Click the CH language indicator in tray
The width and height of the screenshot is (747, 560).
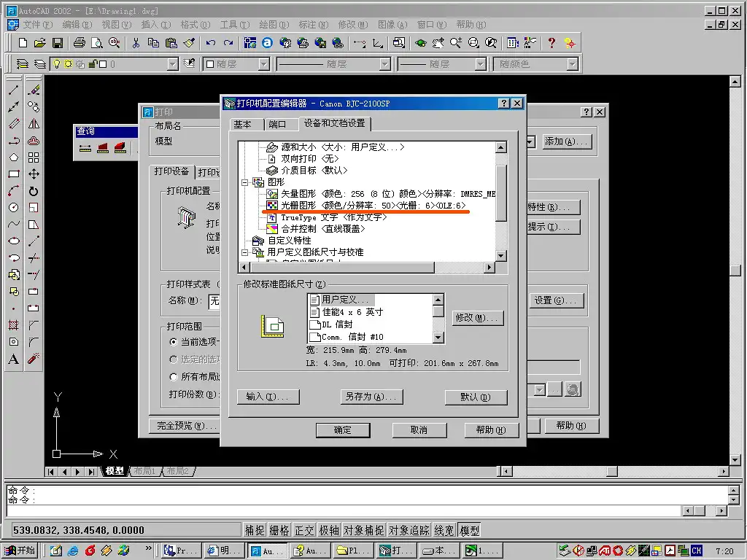(x=697, y=551)
